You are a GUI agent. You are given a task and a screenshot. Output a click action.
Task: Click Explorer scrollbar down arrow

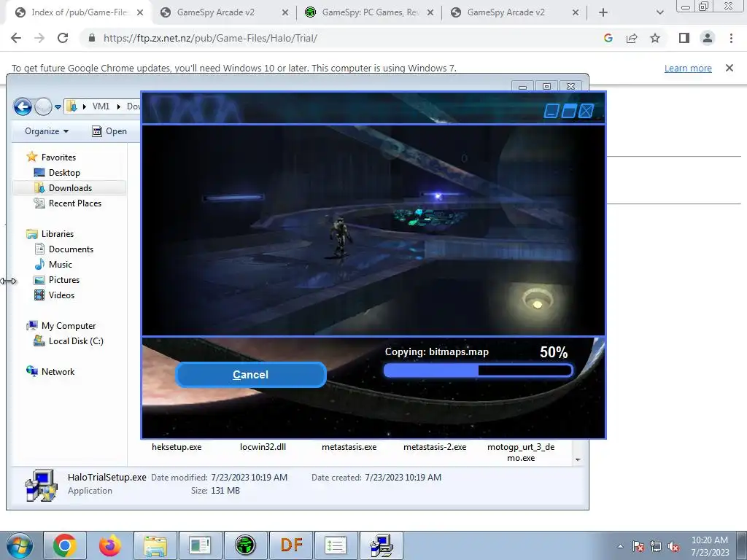pos(578,459)
